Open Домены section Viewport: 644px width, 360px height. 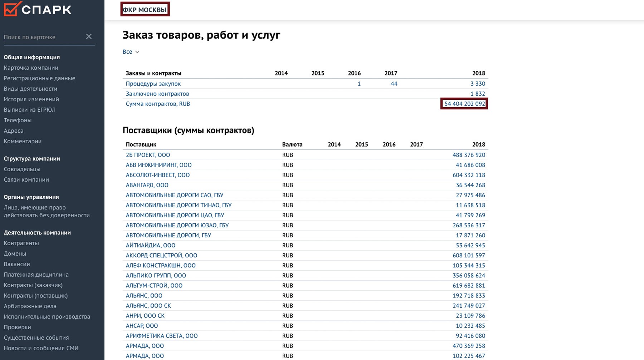point(15,253)
